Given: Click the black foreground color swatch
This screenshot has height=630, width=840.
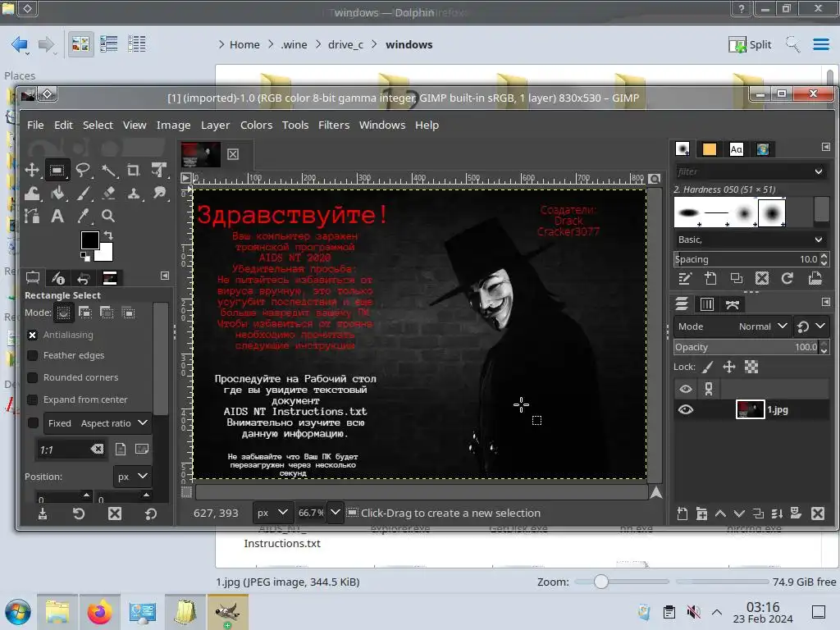Looking at the screenshot, I should click(x=89, y=240).
